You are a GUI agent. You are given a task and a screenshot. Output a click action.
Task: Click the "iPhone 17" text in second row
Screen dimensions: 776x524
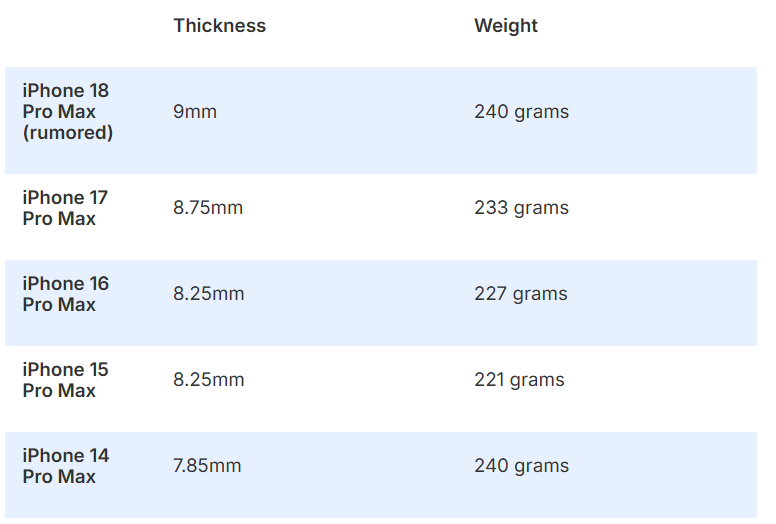(65, 198)
